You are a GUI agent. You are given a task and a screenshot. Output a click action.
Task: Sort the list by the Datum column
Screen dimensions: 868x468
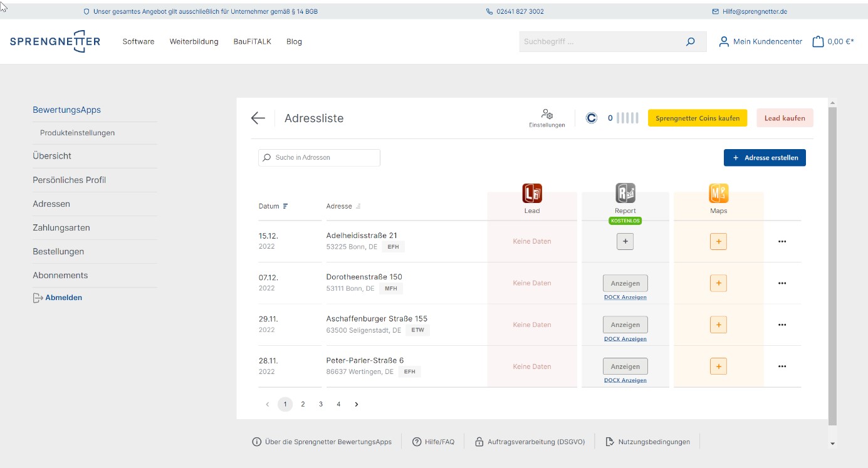pyautogui.click(x=273, y=206)
